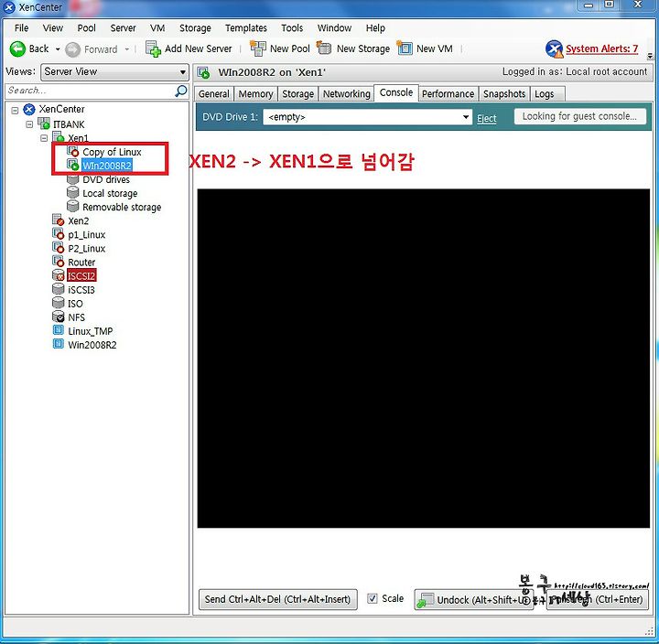
Task: Click the Add New Server icon
Action: coord(153,48)
